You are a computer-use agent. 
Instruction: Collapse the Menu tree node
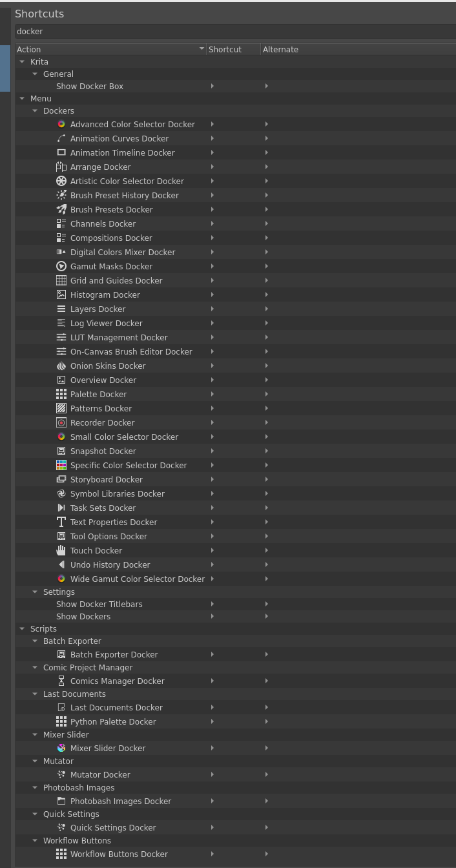(22, 98)
